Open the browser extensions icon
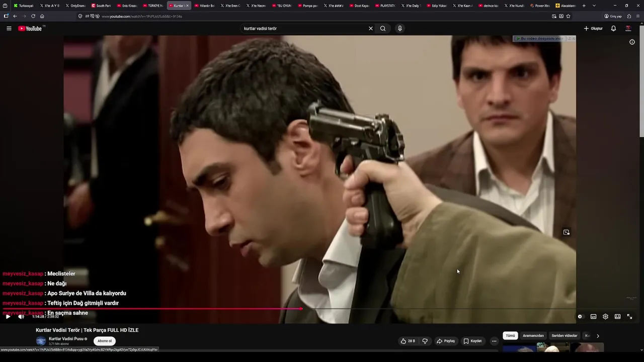 [629, 16]
